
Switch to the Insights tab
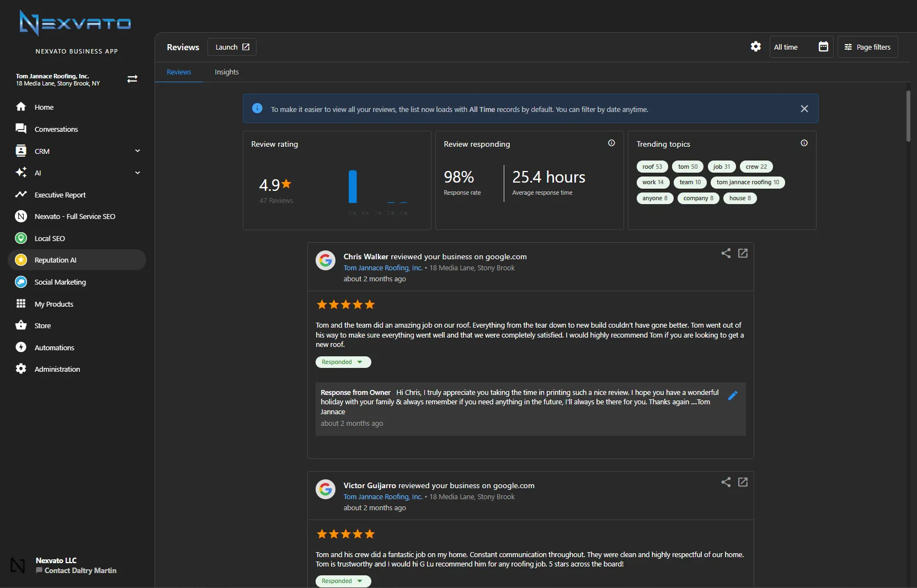tap(226, 72)
